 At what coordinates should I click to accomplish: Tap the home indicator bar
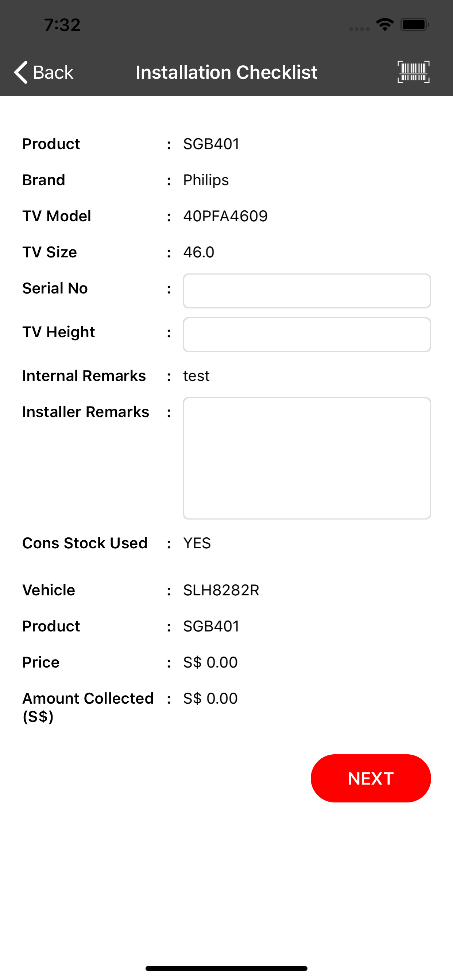[x=226, y=968]
